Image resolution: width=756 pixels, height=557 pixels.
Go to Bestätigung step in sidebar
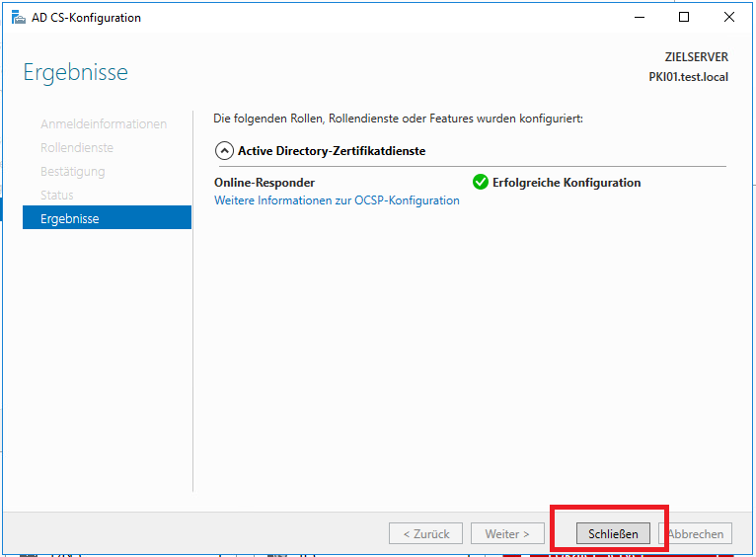72,172
